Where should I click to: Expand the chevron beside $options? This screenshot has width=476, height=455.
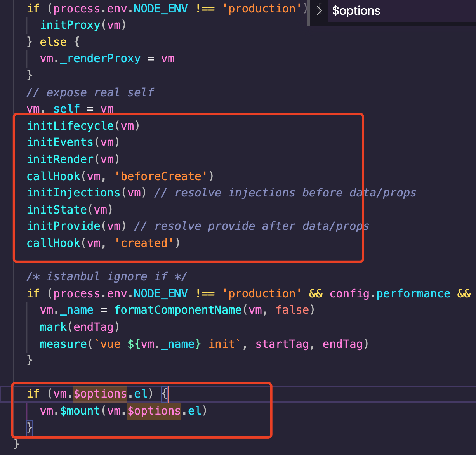[x=319, y=10]
